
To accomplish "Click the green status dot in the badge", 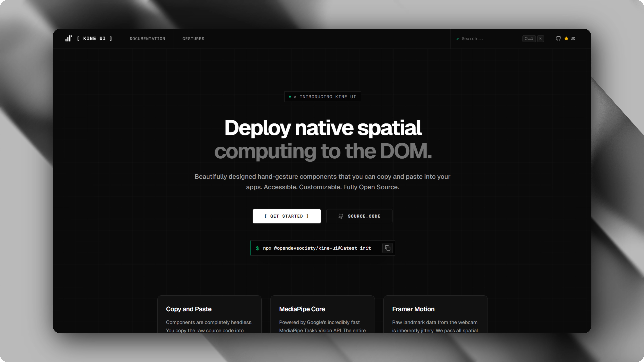I will [x=290, y=97].
